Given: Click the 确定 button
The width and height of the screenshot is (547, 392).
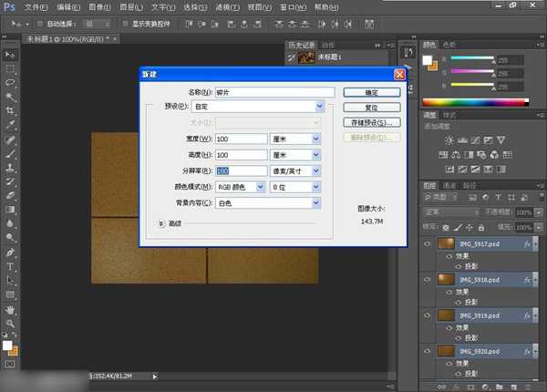Looking at the screenshot, I should (x=372, y=92).
